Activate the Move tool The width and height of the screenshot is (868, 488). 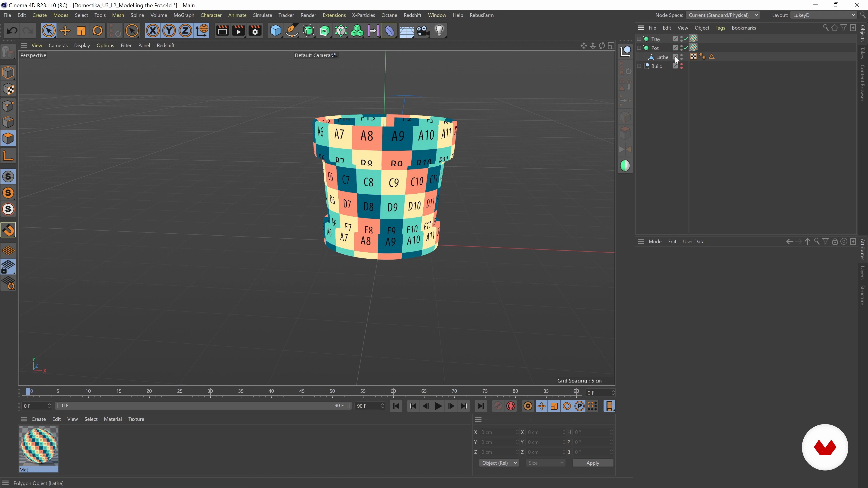pyautogui.click(x=65, y=31)
